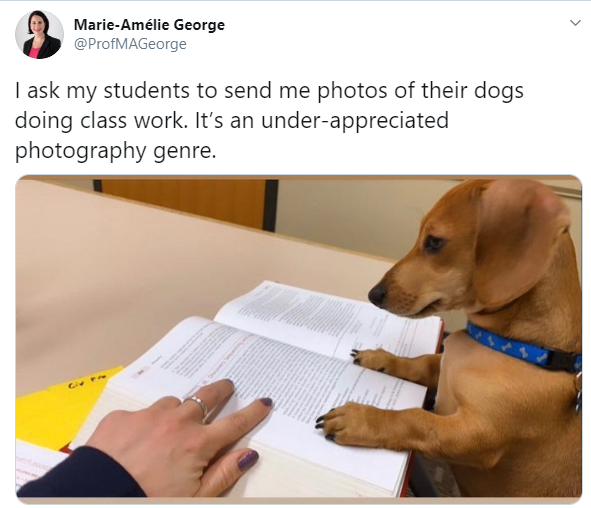Click the silver ring on the hand
The width and height of the screenshot is (591, 508).
[x=196, y=405]
